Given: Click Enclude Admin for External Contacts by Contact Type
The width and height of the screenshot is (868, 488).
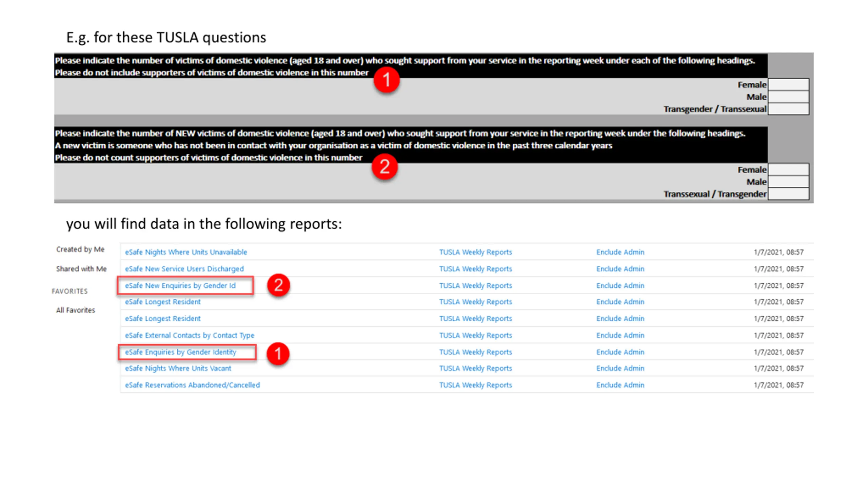Looking at the screenshot, I should point(620,335).
